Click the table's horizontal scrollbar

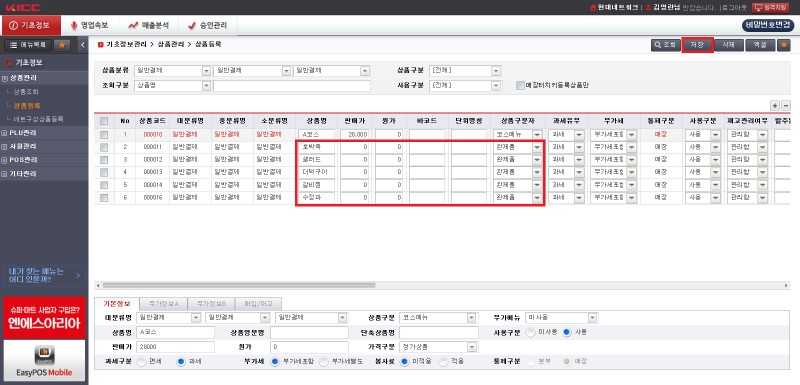(239, 285)
